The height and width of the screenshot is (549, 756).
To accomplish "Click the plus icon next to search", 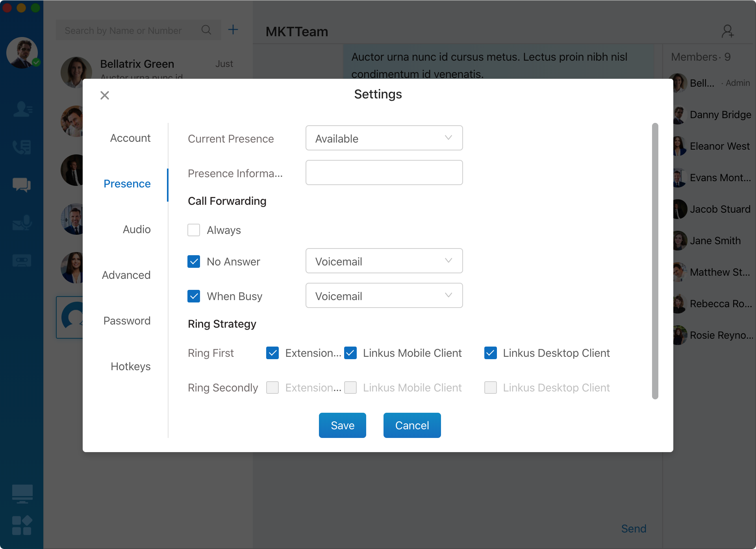I will [x=233, y=30].
